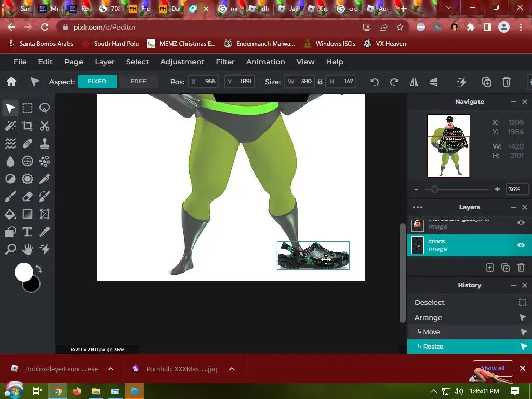The image size is (532, 399).
Task: Open the Animation menu
Action: [x=265, y=62]
